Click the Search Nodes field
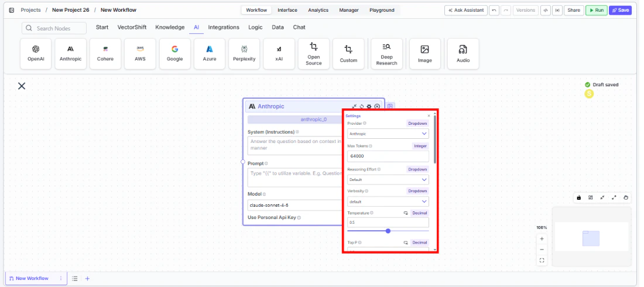This screenshot has width=644, height=287. 54,28
